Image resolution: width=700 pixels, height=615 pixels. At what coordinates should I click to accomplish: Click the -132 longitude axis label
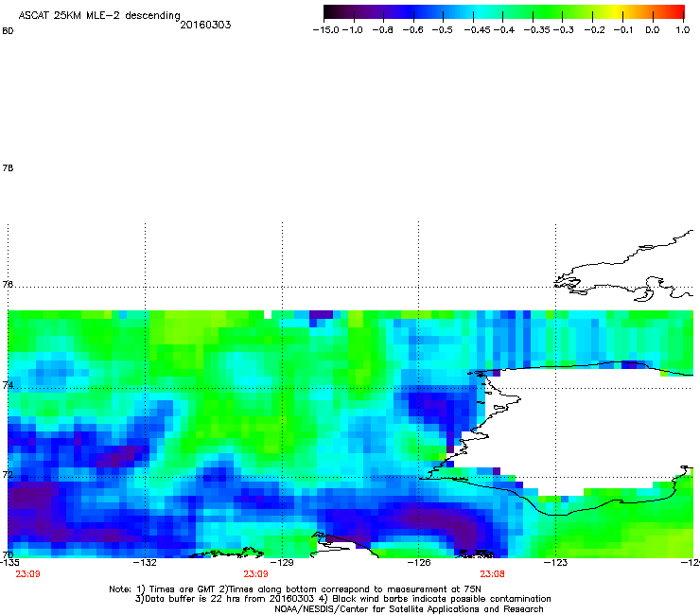point(145,562)
